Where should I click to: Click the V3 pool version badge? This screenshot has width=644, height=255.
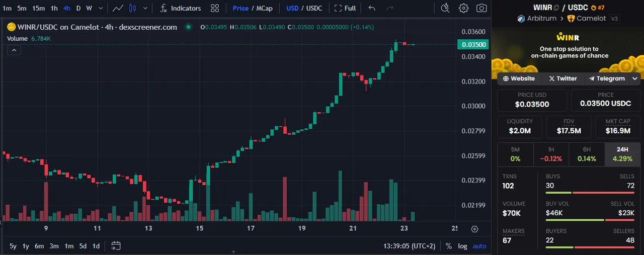pyautogui.click(x=614, y=19)
